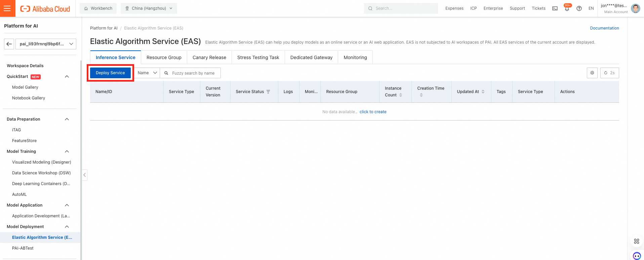
Task: Open table column settings gear
Action: click(x=592, y=73)
